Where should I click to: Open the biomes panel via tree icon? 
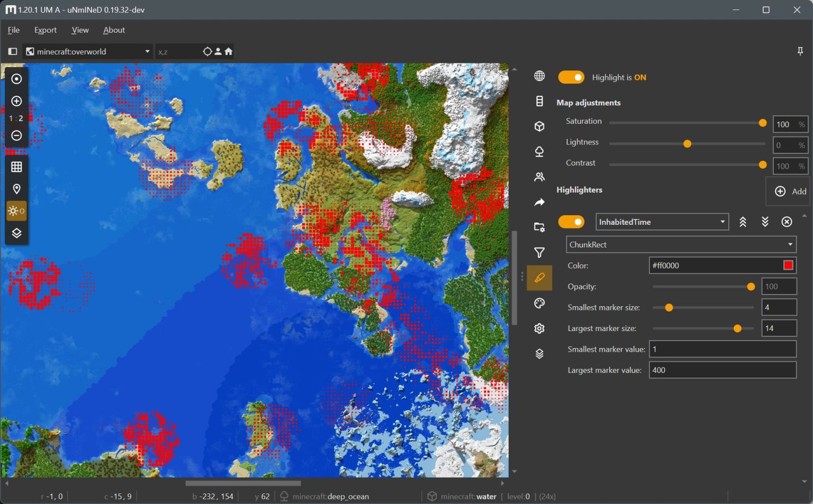click(539, 151)
